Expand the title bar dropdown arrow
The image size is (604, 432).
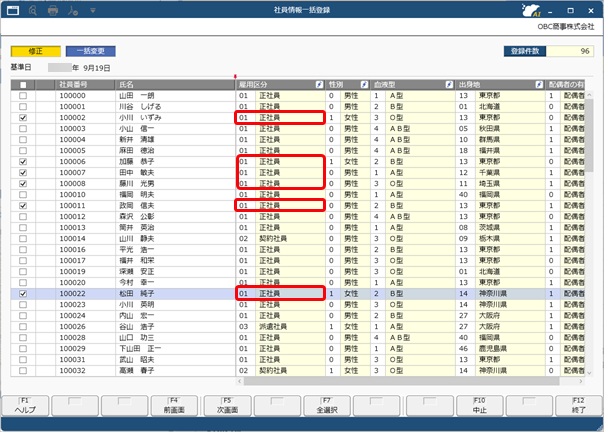[93, 10]
